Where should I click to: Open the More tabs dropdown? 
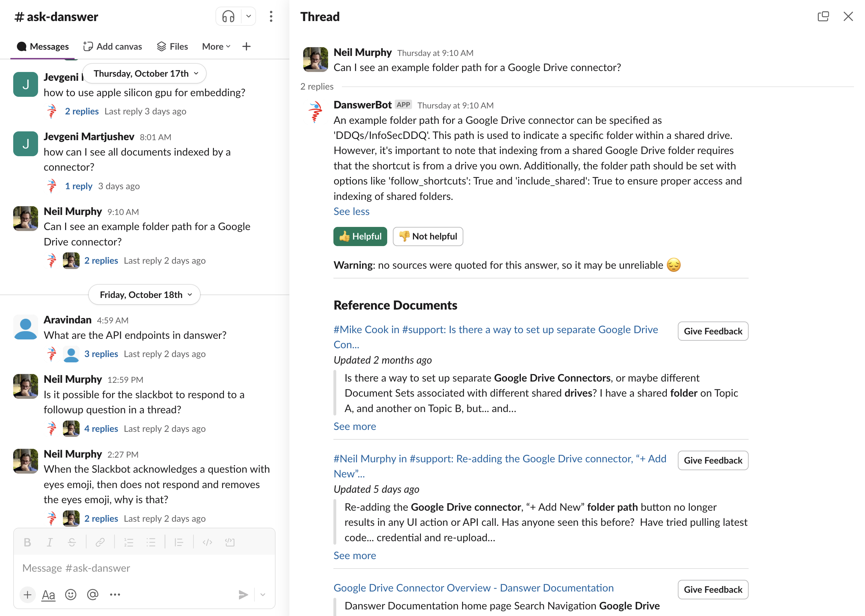point(216,46)
